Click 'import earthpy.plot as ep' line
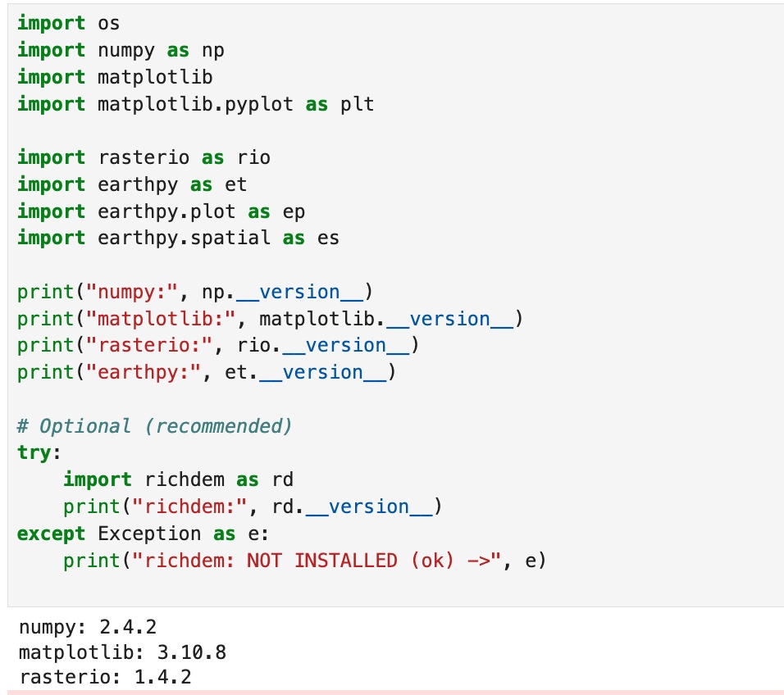The width and height of the screenshot is (784, 695). [x=161, y=211]
